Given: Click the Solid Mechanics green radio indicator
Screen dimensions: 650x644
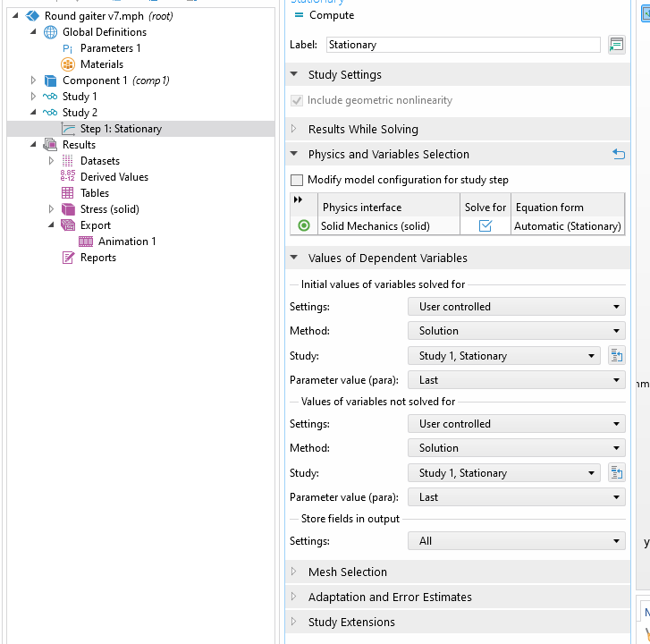Looking at the screenshot, I should (x=304, y=226).
